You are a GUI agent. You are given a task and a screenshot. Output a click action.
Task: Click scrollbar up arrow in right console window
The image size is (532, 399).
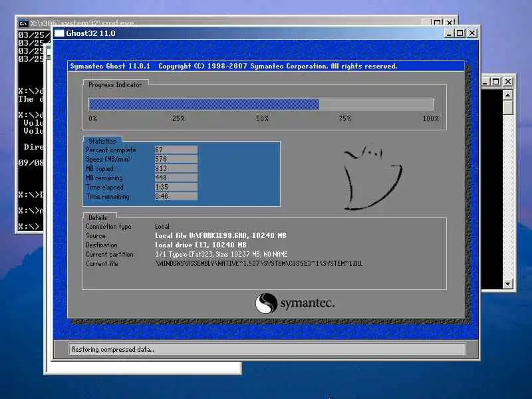point(507,95)
